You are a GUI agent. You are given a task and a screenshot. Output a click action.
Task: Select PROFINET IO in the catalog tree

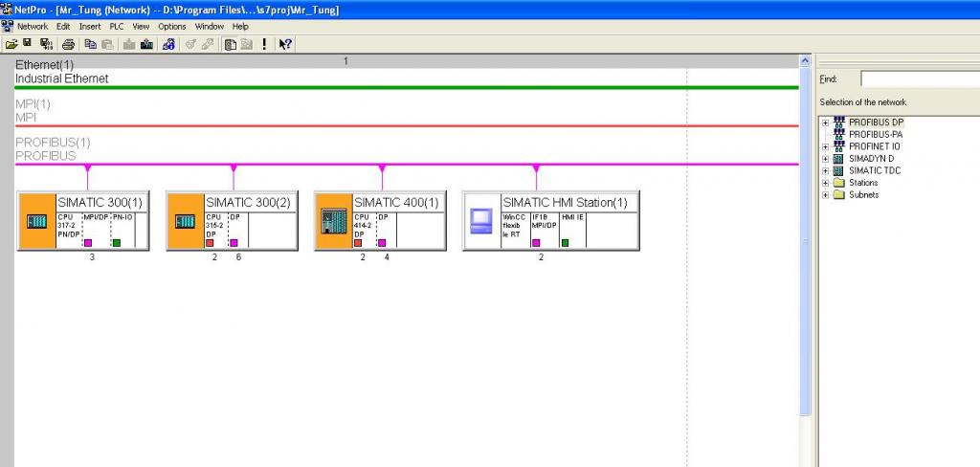tap(875, 146)
